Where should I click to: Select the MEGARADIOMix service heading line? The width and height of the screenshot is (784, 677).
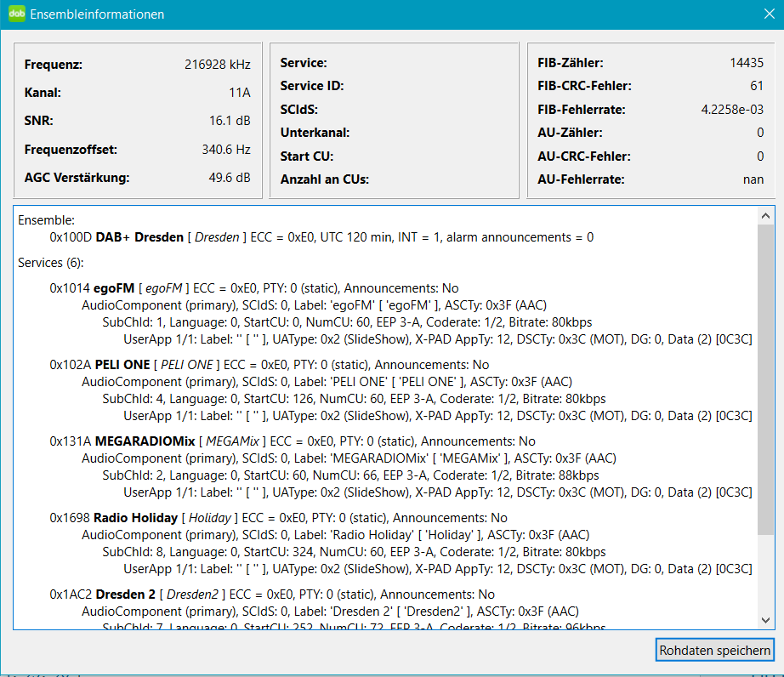[x=293, y=441]
